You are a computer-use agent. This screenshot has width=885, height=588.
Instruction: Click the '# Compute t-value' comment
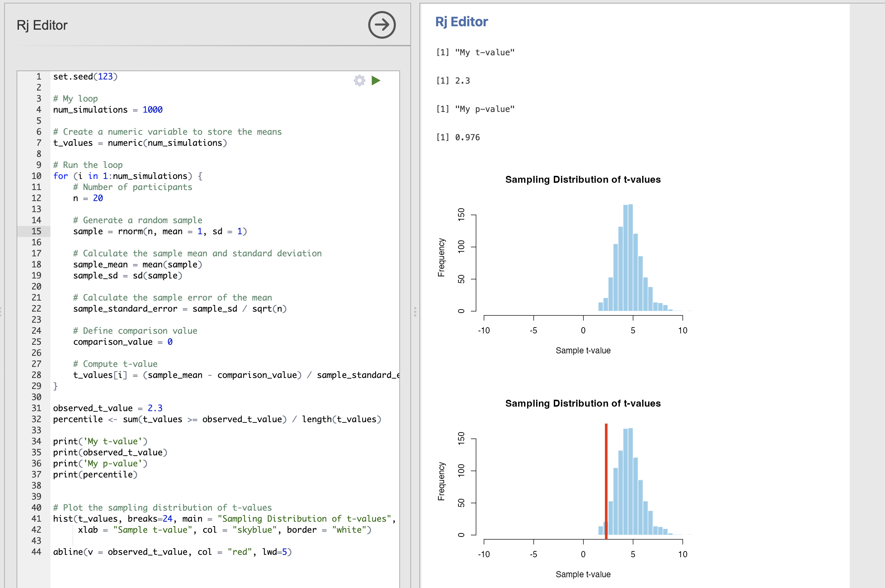[115, 364]
